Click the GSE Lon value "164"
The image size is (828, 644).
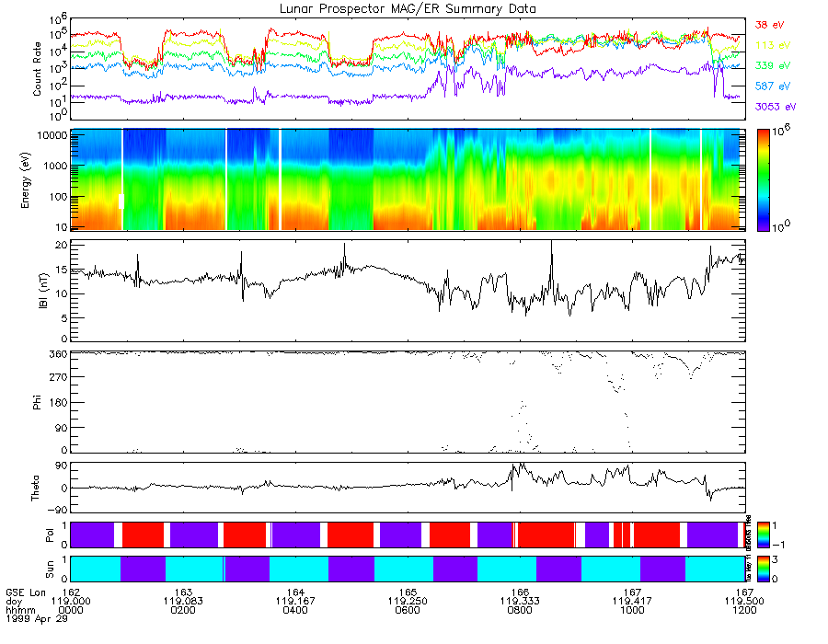[295, 592]
